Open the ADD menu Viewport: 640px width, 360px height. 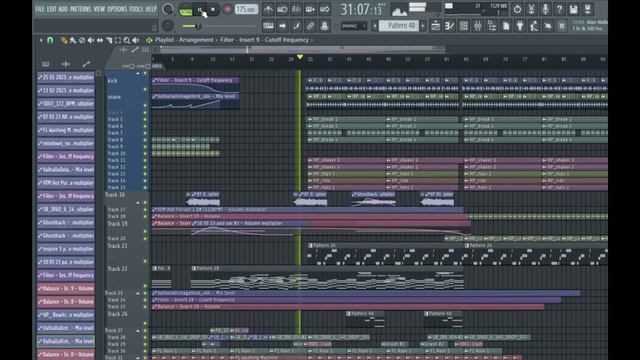tap(63, 9)
